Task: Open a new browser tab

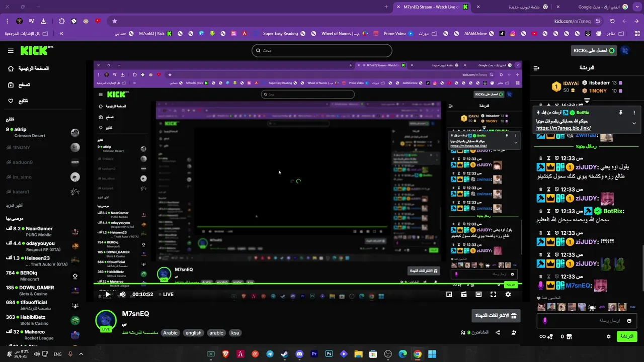Action: (386, 7)
